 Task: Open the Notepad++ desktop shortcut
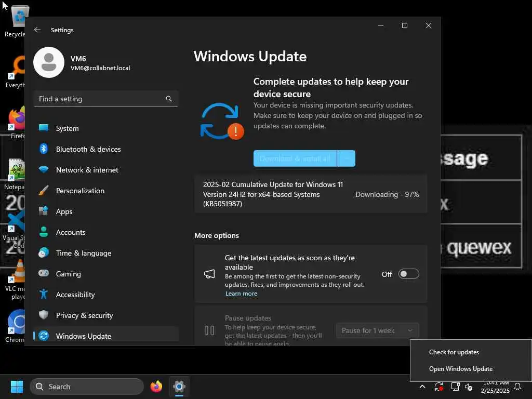[15, 174]
